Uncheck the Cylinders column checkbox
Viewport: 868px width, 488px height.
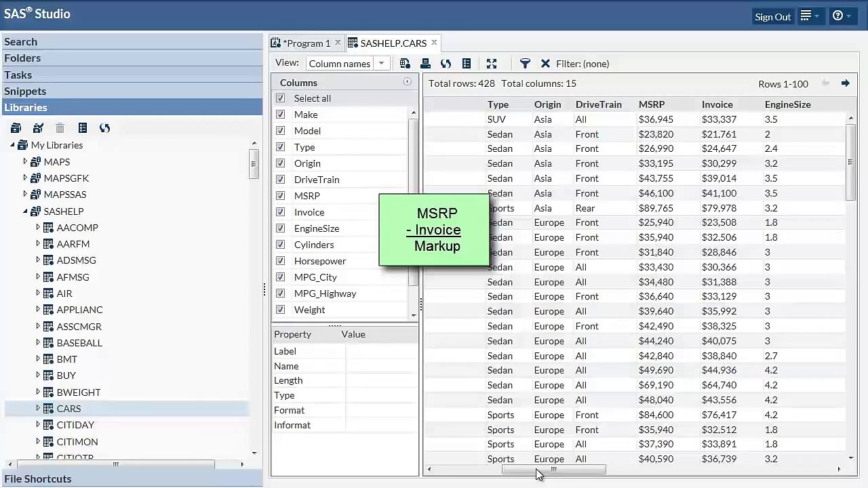tap(280, 245)
